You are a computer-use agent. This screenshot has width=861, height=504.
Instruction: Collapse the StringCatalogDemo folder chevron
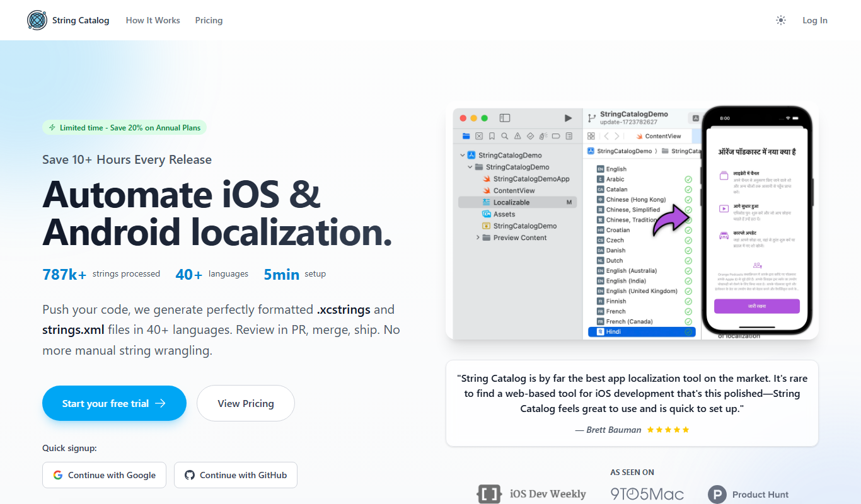point(470,167)
